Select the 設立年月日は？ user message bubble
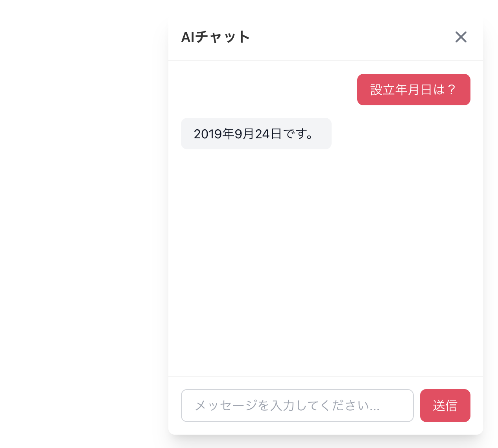Screen dimensions: 498x448 coord(413,90)
